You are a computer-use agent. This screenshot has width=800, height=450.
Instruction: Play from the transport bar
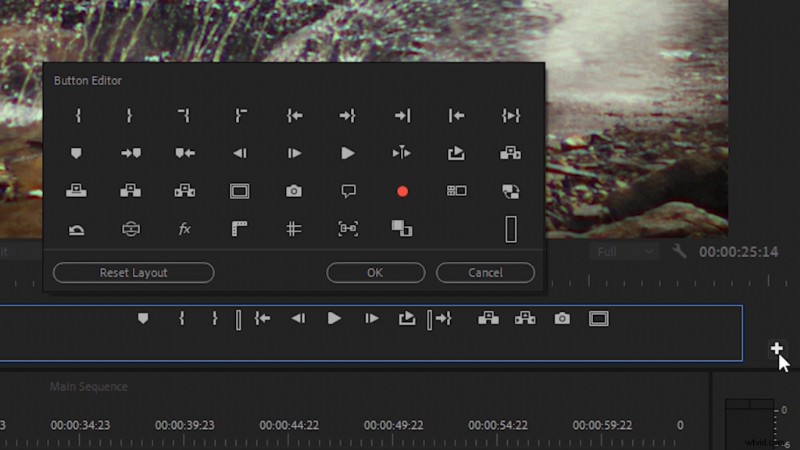pyautogui.click(x=334, y=318)
